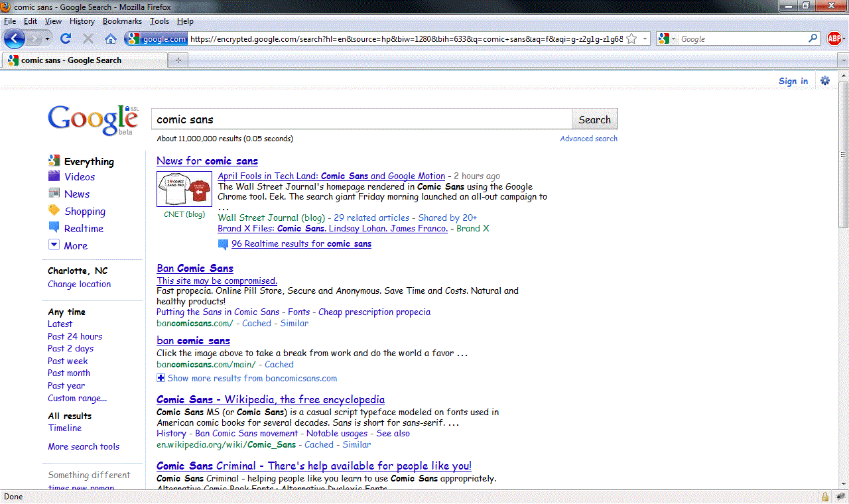Click the magnifier icon in the search bar
Screen dimensions: 849x504
pyautogui.click(x=813, y=39)
